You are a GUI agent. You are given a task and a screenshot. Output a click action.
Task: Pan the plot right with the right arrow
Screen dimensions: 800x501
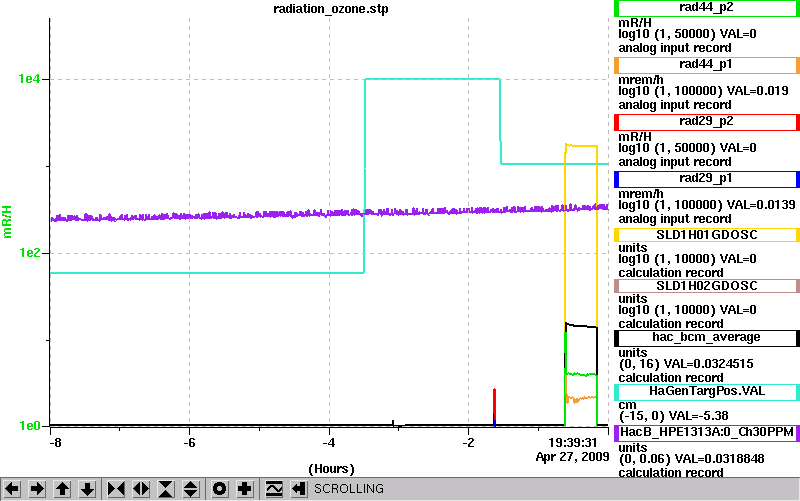pos(37,489)
